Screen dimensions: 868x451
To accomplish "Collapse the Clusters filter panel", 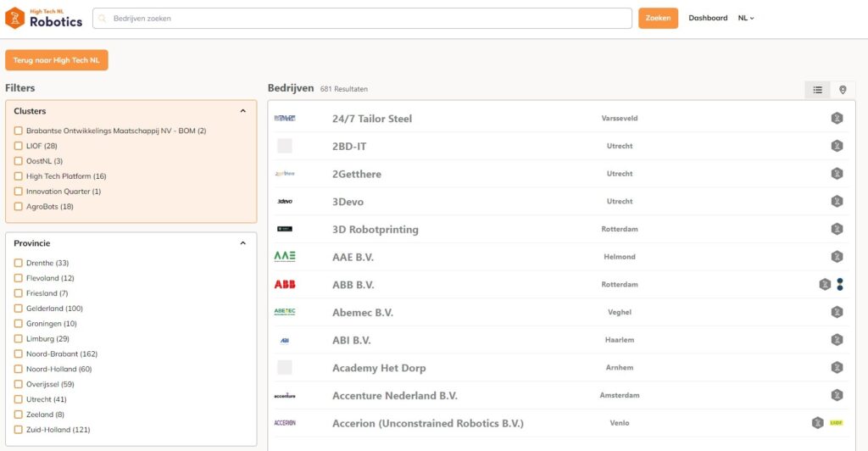I will 242,111.
